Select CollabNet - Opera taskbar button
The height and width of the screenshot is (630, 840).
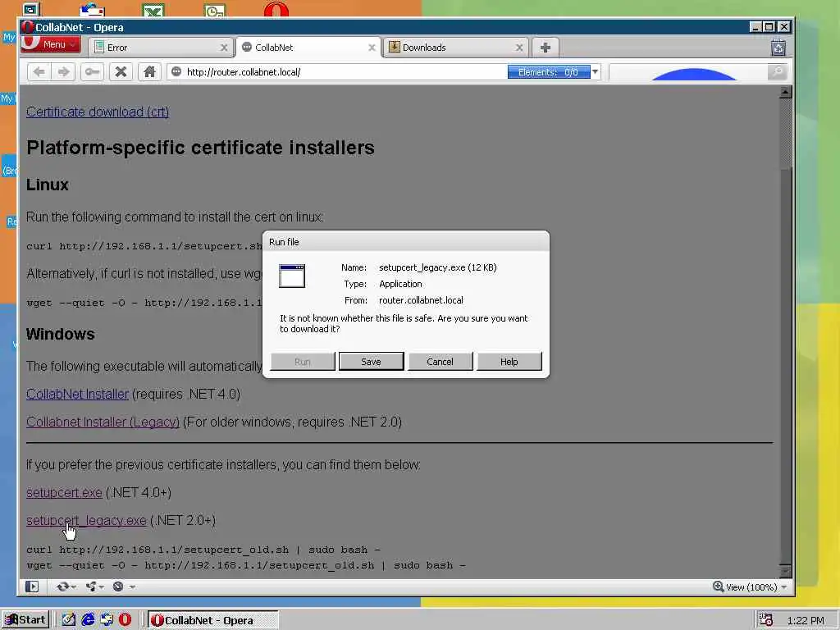[x=213, y=620]
